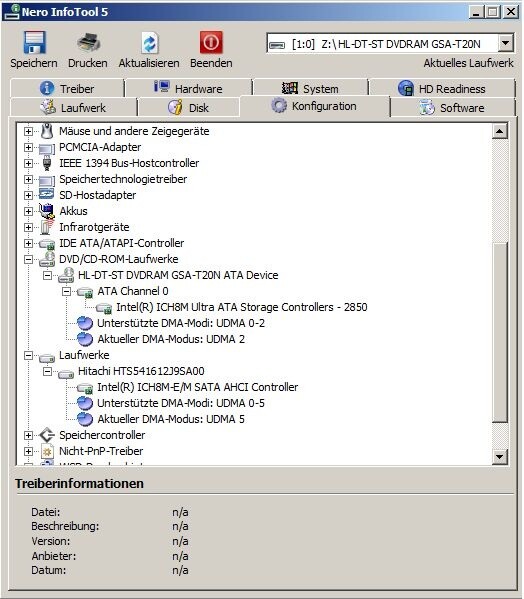Expand the Akkus node

28,211
